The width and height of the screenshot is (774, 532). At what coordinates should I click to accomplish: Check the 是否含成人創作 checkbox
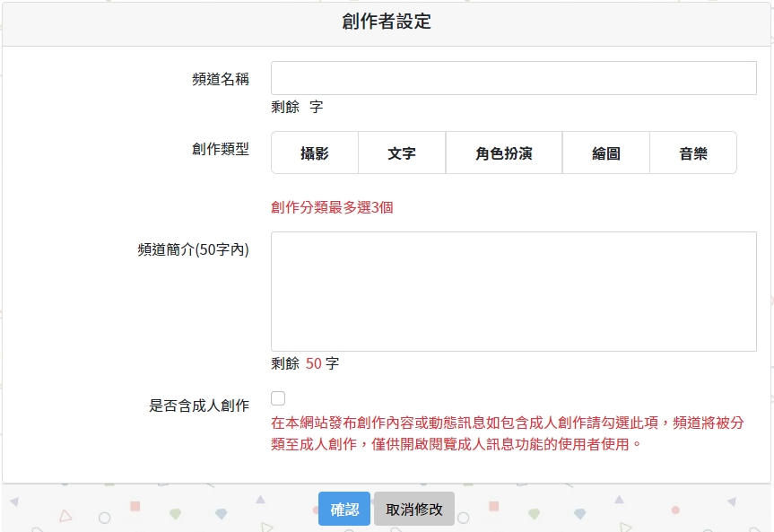[x=278, y=398]
